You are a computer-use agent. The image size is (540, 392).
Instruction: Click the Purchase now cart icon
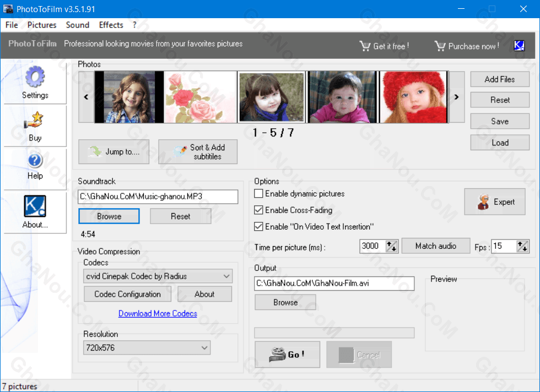(440, 46)
